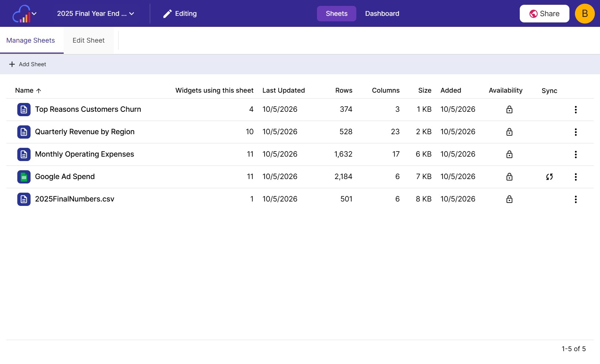The width and height of the screenshot is (600, 364).
Task: Open more options for Quarterly Revenue by Region
Action: click(576, 132)
